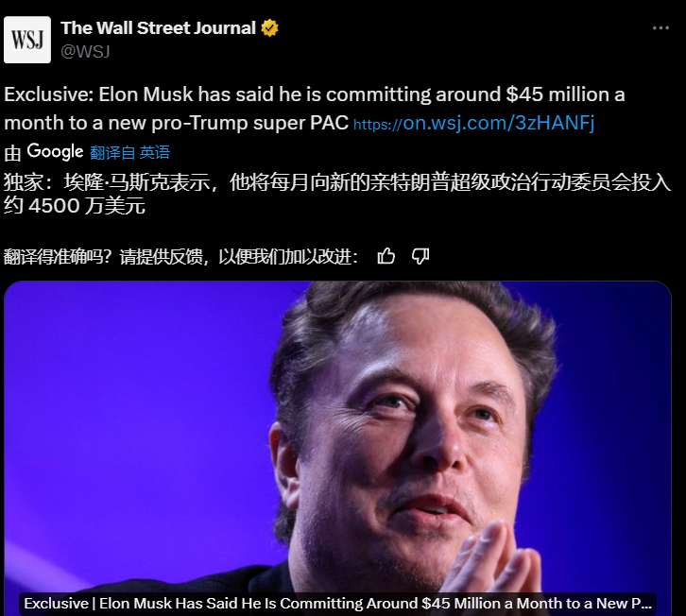
Task: Click the '由' character before the Google logo
Action: [12, 153]
